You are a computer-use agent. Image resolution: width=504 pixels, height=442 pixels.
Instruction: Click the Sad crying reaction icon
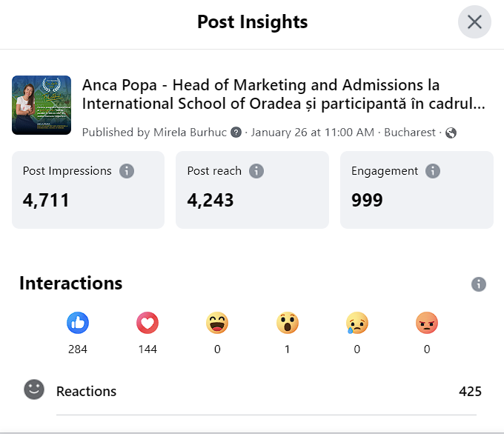click(x=357, y=323)
